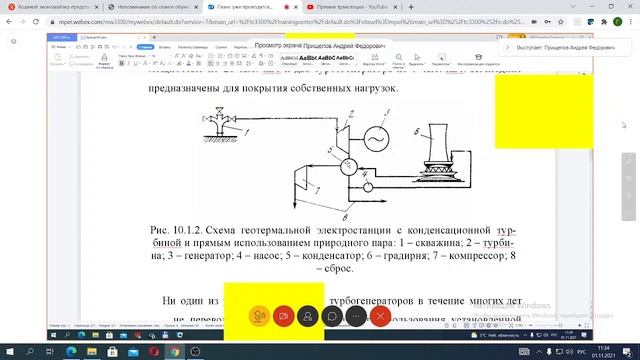Toggle Bold in the shared Word ribbon
640x360 pixels.
click(121, 63)
